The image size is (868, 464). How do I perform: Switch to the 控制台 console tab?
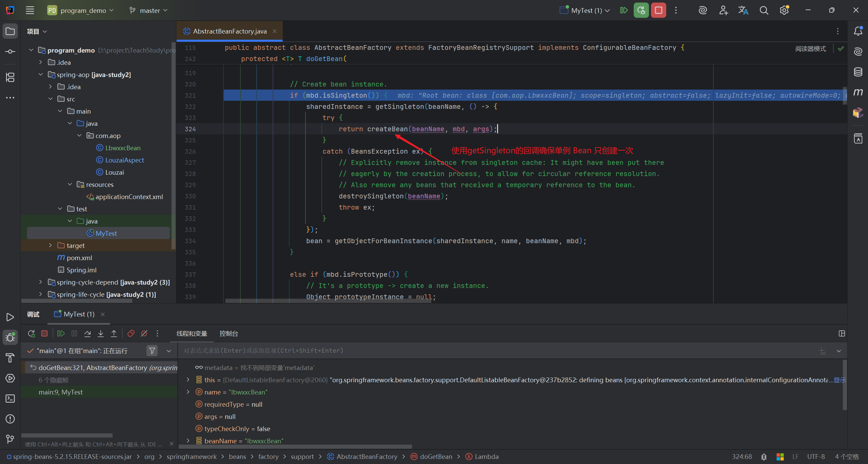[x=229, y=333]
